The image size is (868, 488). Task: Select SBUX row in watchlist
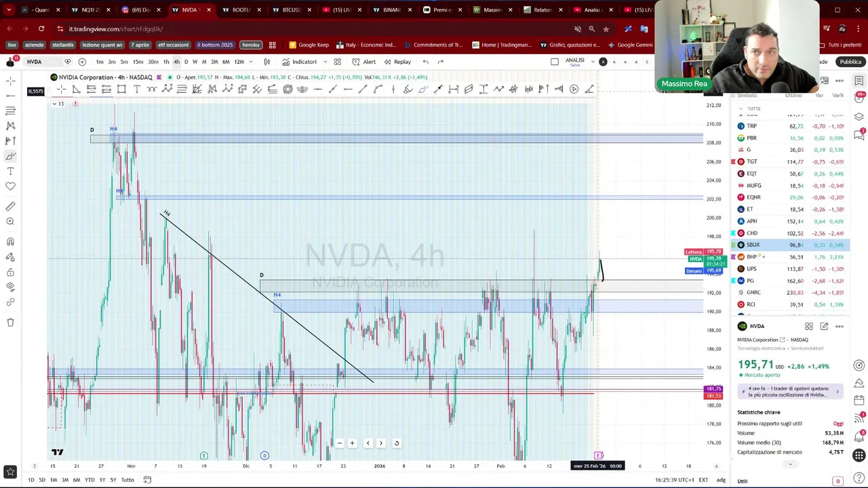(790, 245)
